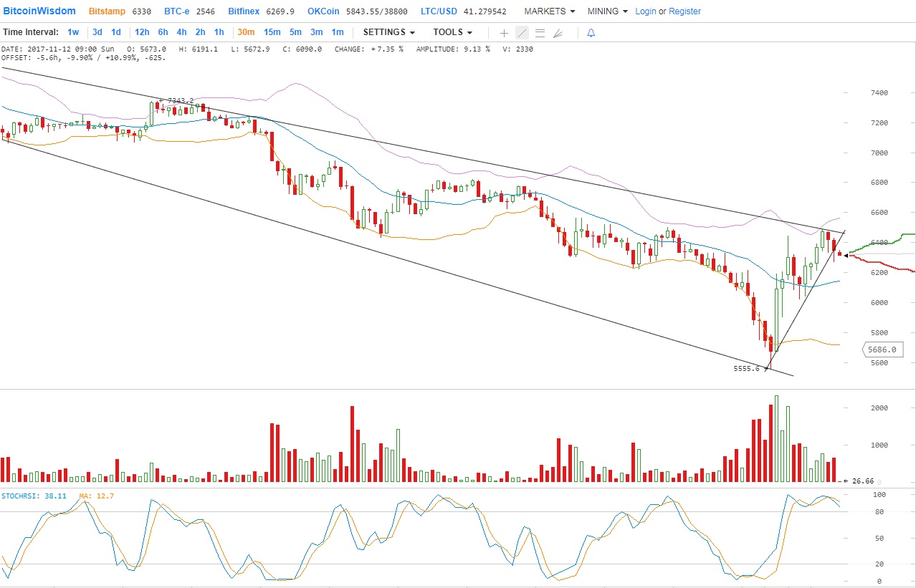Select the 1w time interval
916x588 pixels.
tap(73, 32)
